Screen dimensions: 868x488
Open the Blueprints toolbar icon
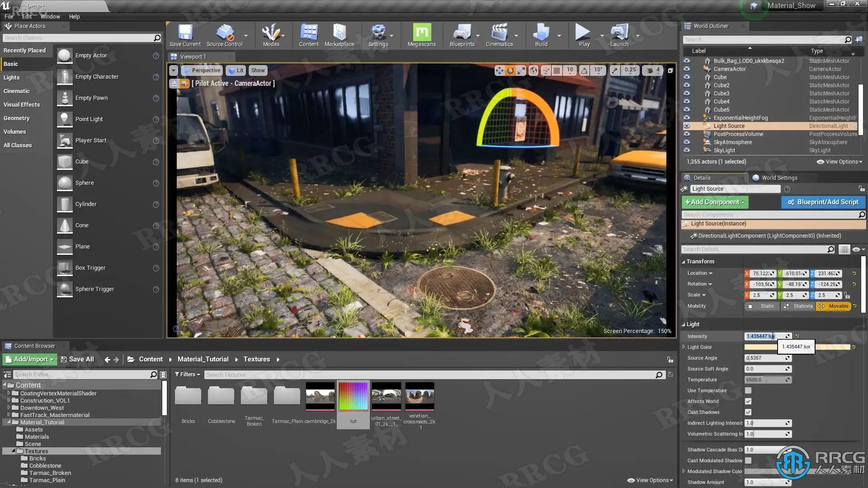coord(462,35)
